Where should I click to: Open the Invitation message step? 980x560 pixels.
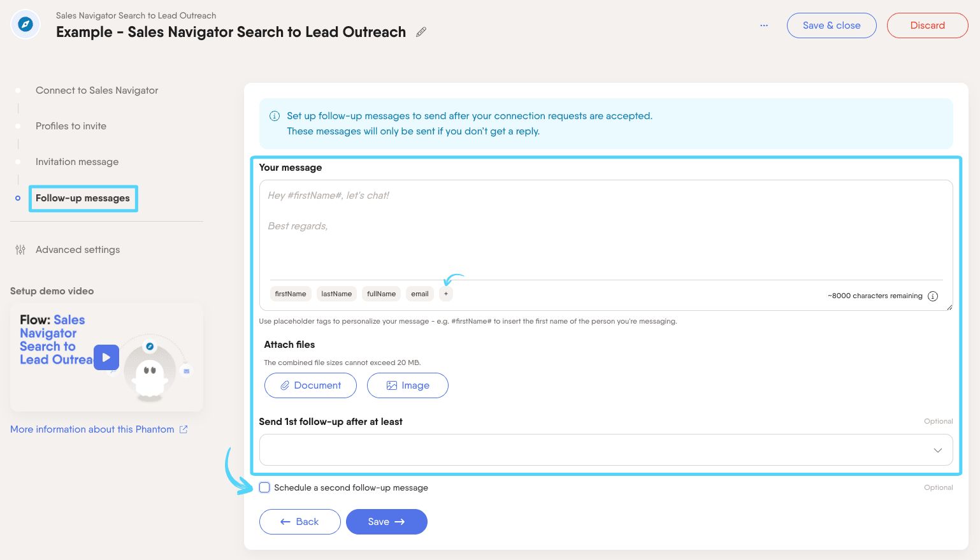click(x=77, y=162)
